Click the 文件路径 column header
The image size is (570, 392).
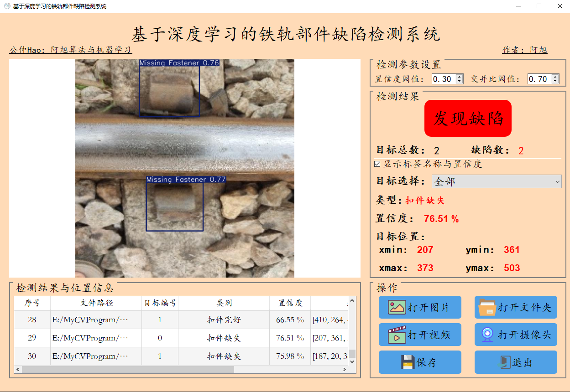click(x=96, y=303)
